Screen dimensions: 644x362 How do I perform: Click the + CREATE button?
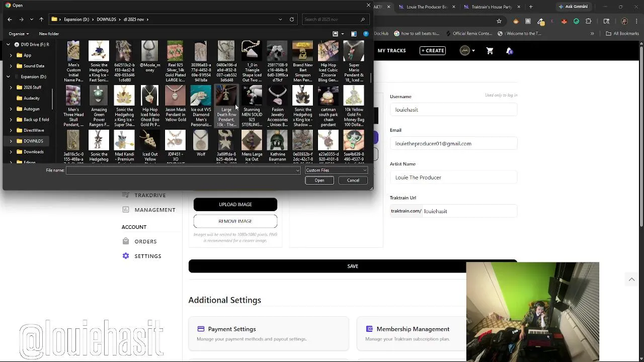(x=433, y=51)
